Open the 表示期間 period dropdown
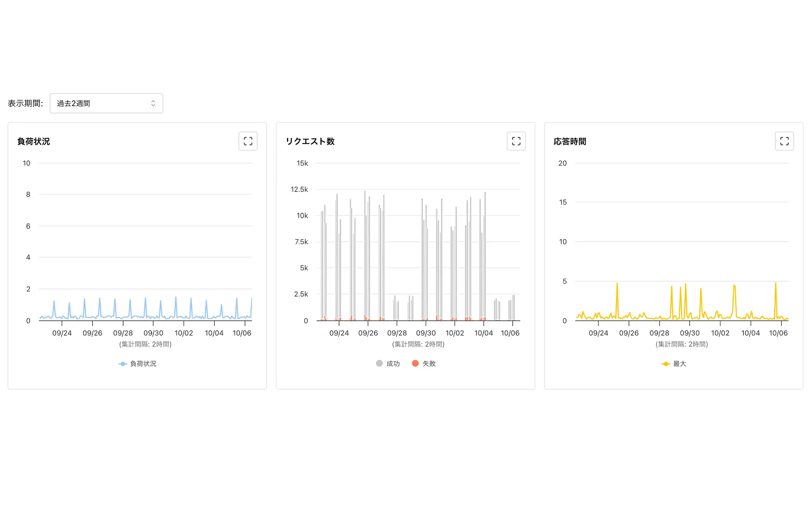This screenshot has width=812, height=508. 106,103
